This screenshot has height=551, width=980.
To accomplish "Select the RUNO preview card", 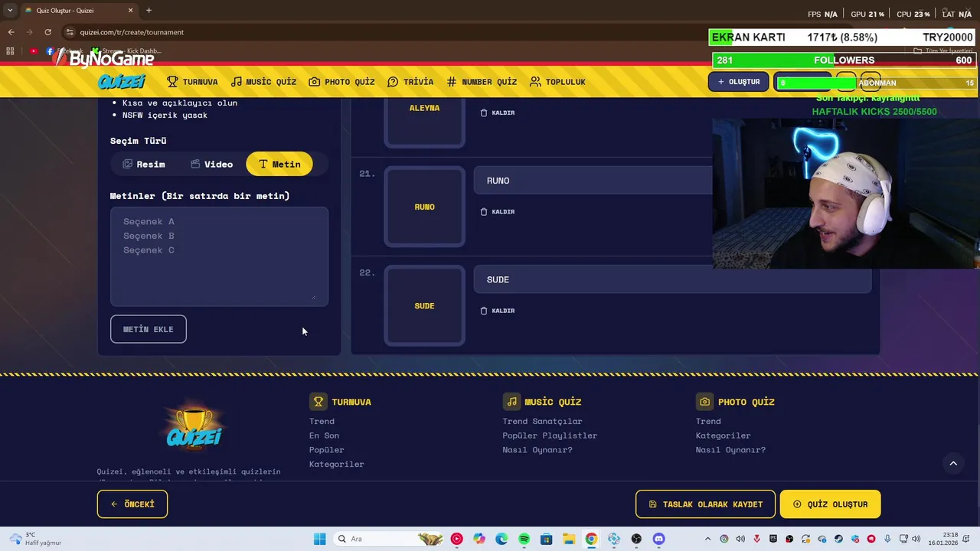I will [424, 207].
